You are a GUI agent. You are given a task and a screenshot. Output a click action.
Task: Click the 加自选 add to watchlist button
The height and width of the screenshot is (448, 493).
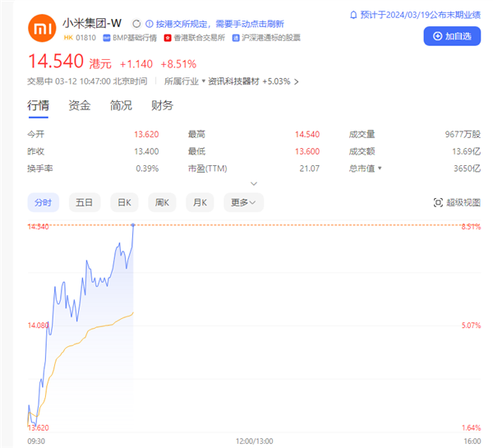452,36
